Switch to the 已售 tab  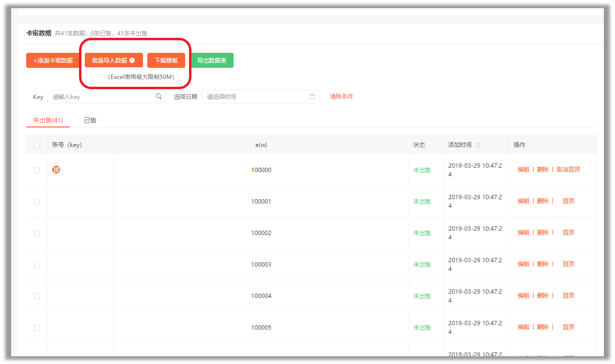point(90,120)
